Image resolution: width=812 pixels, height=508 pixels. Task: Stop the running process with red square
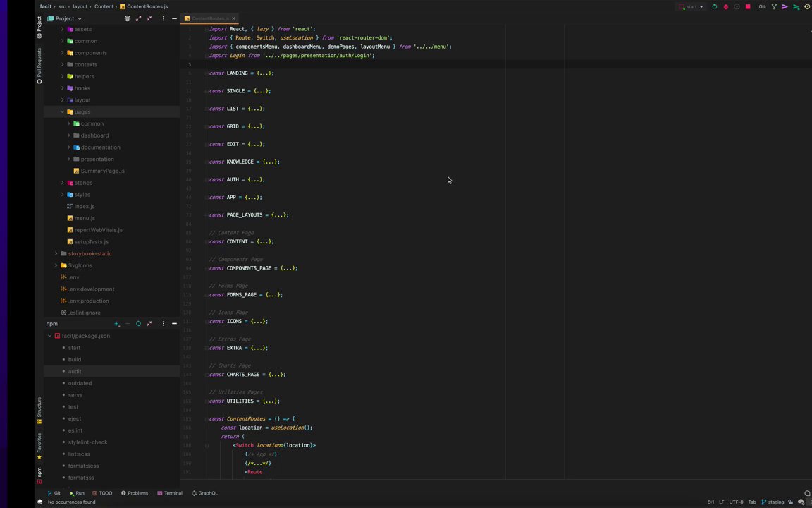(x=748, y=7)
